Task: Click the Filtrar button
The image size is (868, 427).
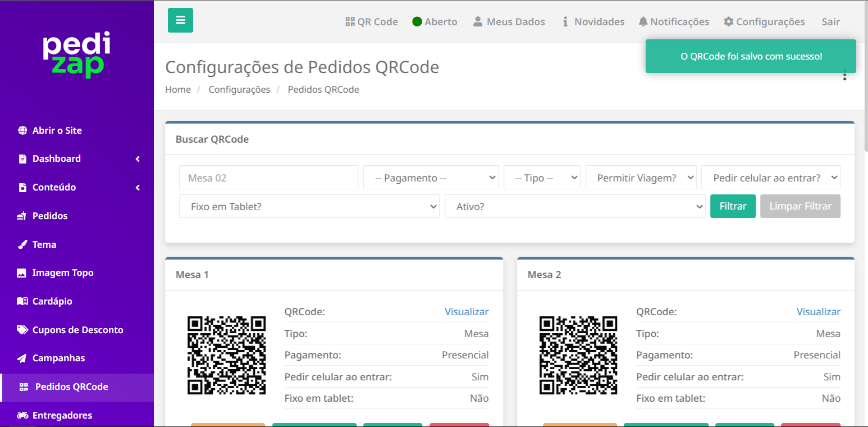Action: (733, 206)
